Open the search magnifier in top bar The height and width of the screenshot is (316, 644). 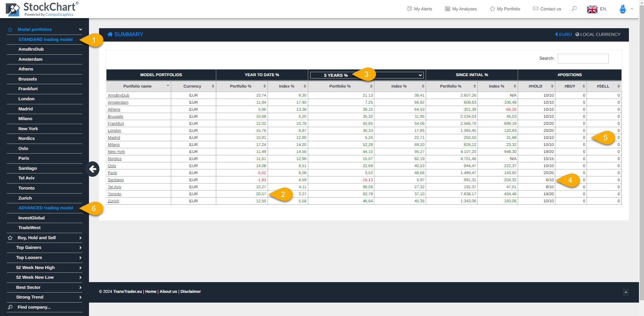[x=574, y=9]
